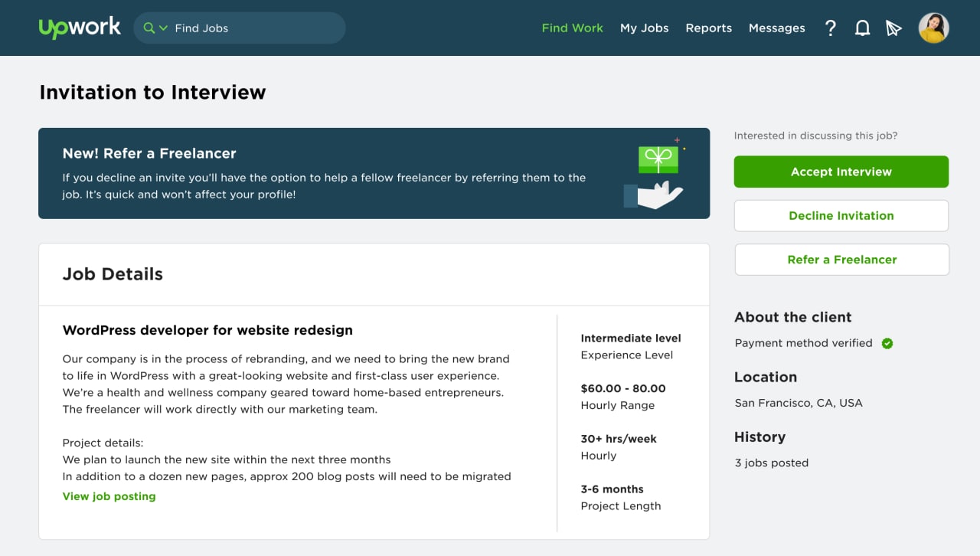Click the 3-6 months project length
This screenshot has height=556, width=980.
(x=612, y=489)
